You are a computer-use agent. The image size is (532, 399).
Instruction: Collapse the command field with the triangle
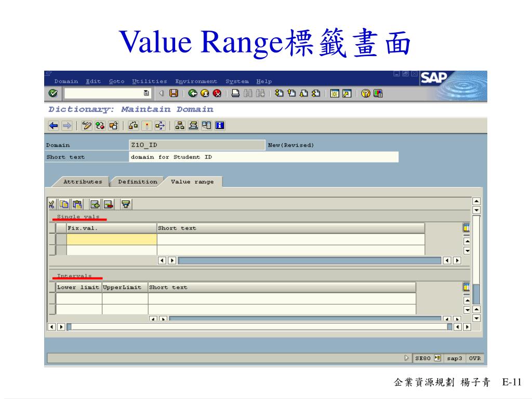pos(162,93)
